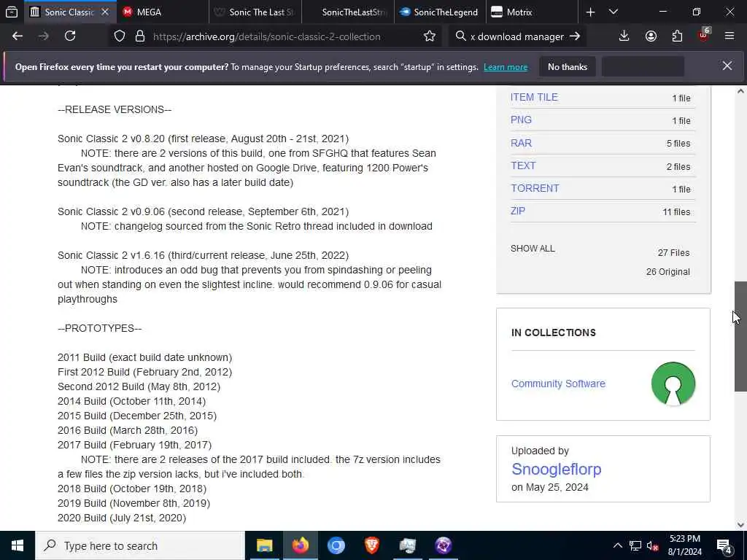Open the ZIP download option
Screen dimensions: 747x560
click(518, 211)
